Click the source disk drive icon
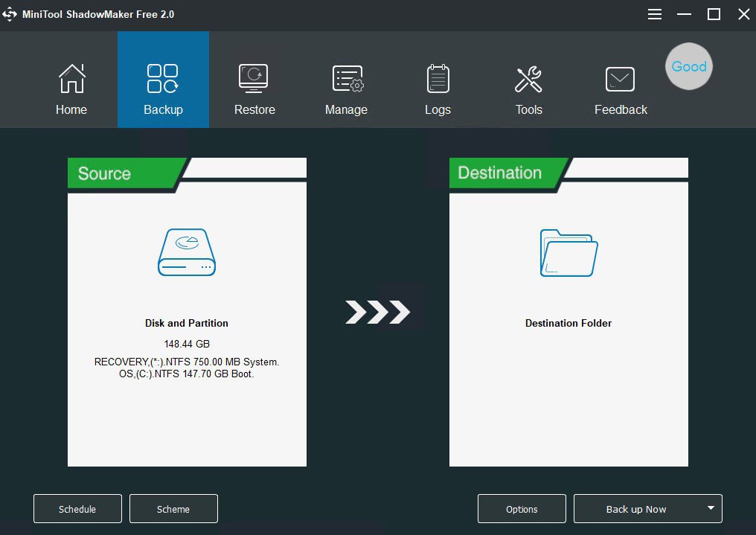This screenshot has height=535, width=756. pyautogui.click(x=186, y=253)
